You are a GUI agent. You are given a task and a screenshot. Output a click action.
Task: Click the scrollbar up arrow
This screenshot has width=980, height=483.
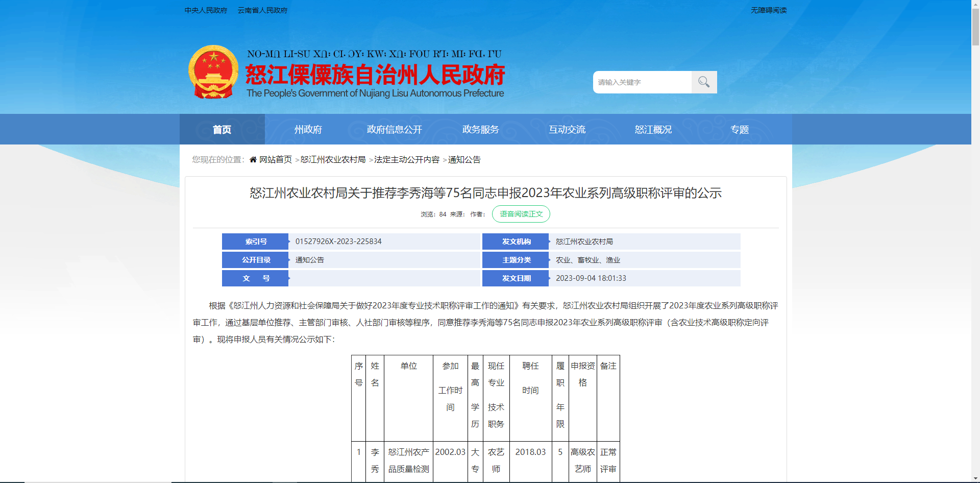[x=975, y=4]
